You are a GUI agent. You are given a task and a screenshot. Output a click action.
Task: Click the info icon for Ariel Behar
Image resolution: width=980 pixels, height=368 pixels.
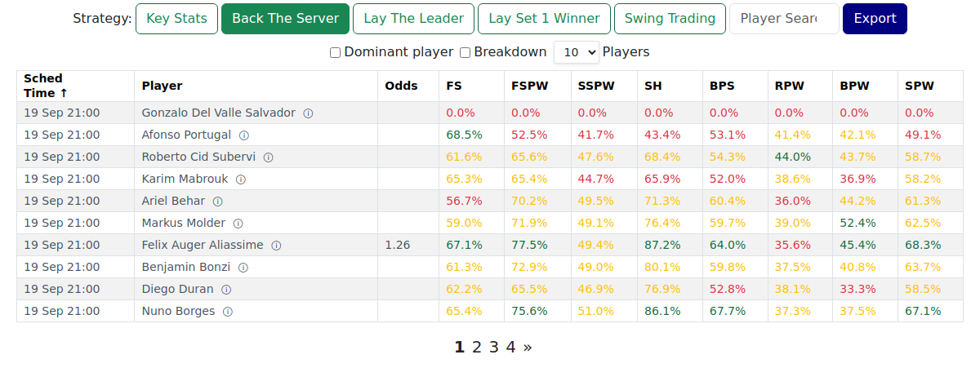point(217,202)
